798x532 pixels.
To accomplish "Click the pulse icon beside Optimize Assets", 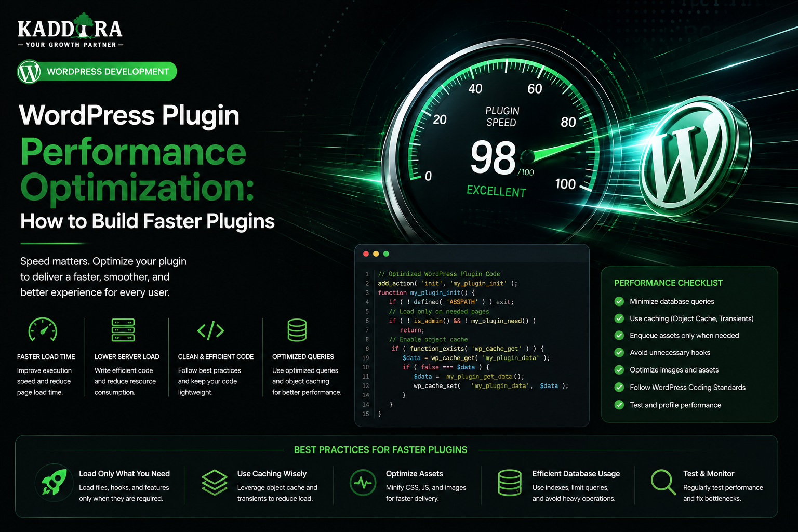I will 363,483.
